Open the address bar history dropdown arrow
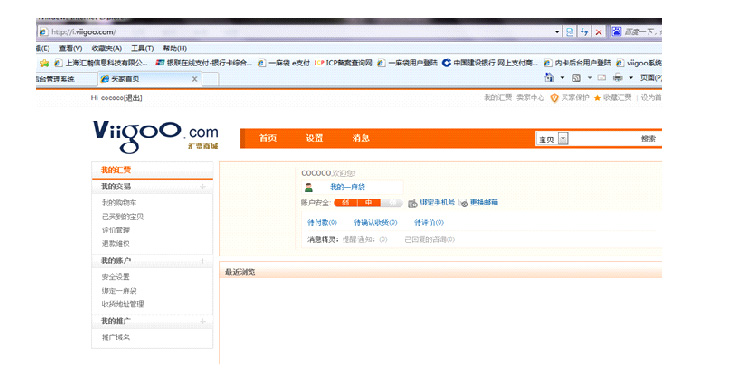736x378 pixels. (x=557, y=32)
